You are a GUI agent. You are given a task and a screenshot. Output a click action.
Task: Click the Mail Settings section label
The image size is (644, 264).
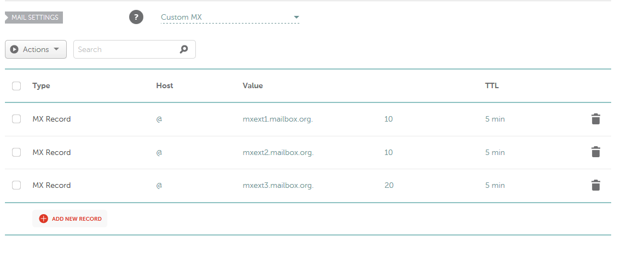(34, 18)
